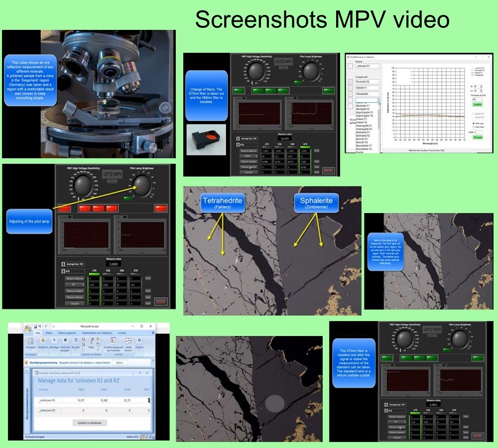This screenshot has width=498, height=448.
Task: Open the Externe gegevens ribbon tab
Action: pos(67,333)
